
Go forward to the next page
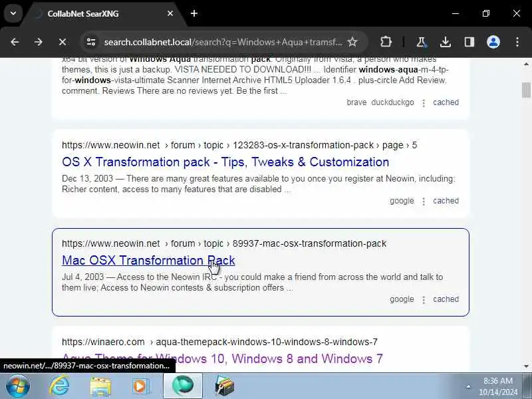click(39, 42)
